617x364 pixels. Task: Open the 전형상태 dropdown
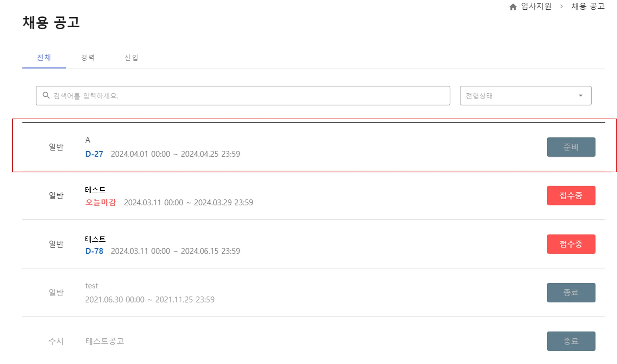click(525, 96)
